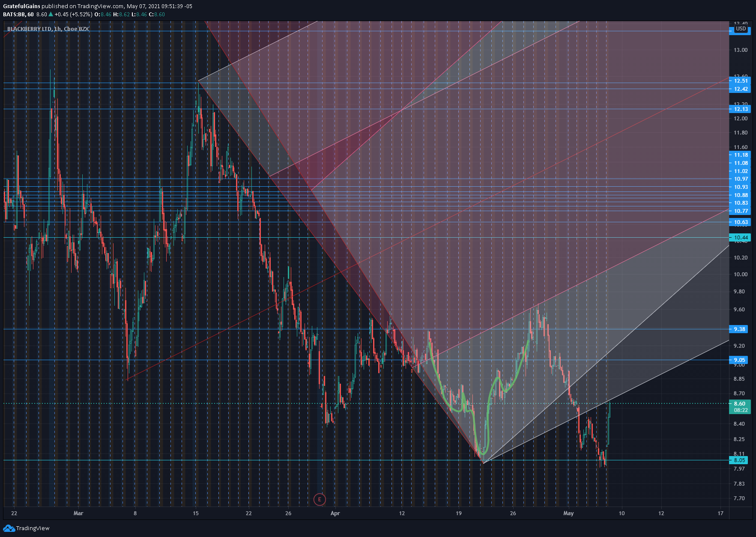
Task: Click the 'May' date axis label
Action: 568,513
